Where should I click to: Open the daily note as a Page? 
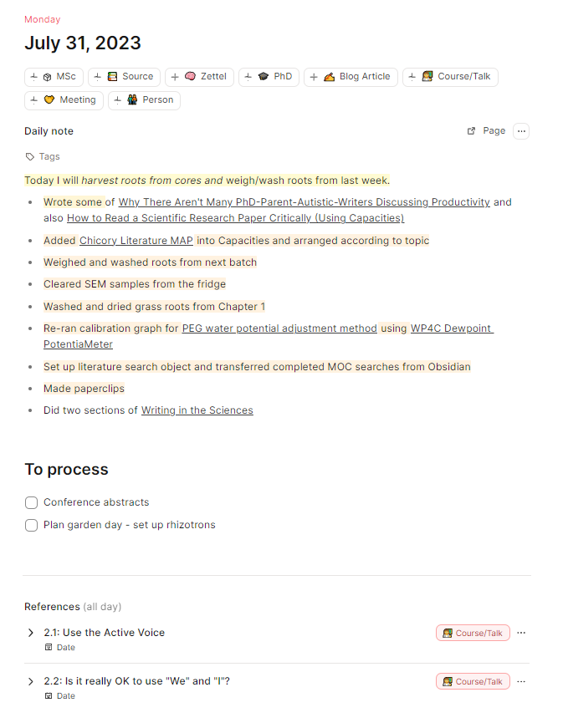click(488, 130)
